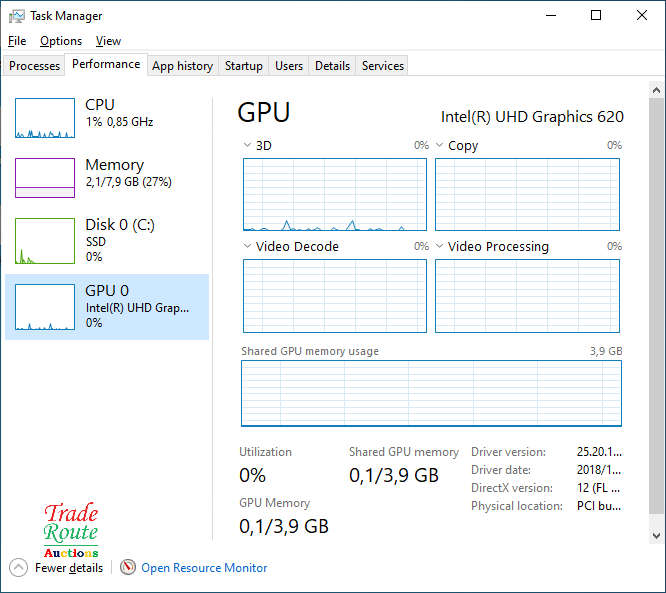
Task: Select the CPU usage graph thumbnail
Action: pos(45,118)
